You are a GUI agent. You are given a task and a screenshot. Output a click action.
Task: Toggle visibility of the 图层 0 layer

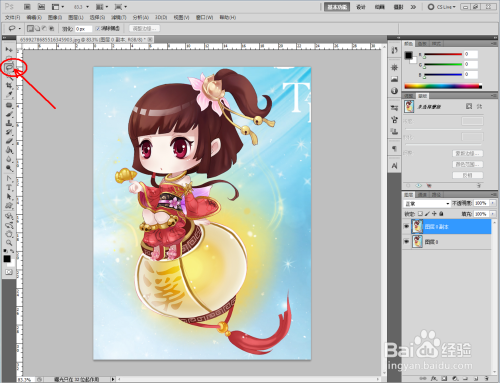[x=406, y=241]
